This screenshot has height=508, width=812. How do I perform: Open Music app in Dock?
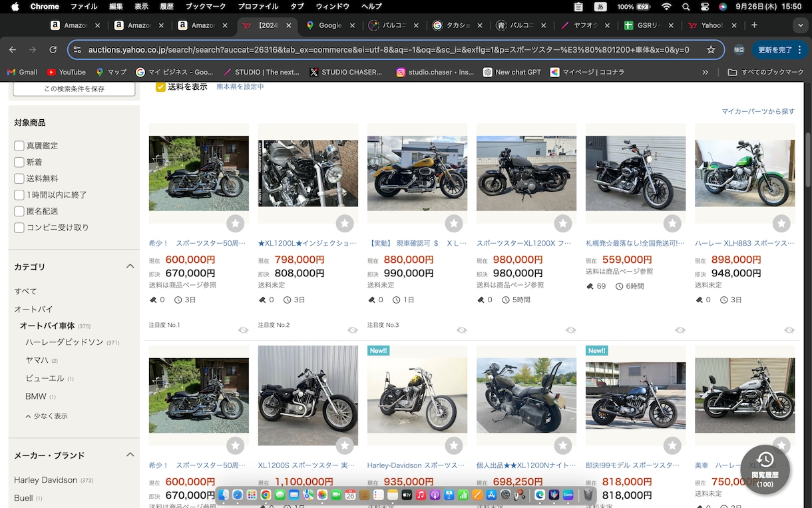tap(421, 495)
